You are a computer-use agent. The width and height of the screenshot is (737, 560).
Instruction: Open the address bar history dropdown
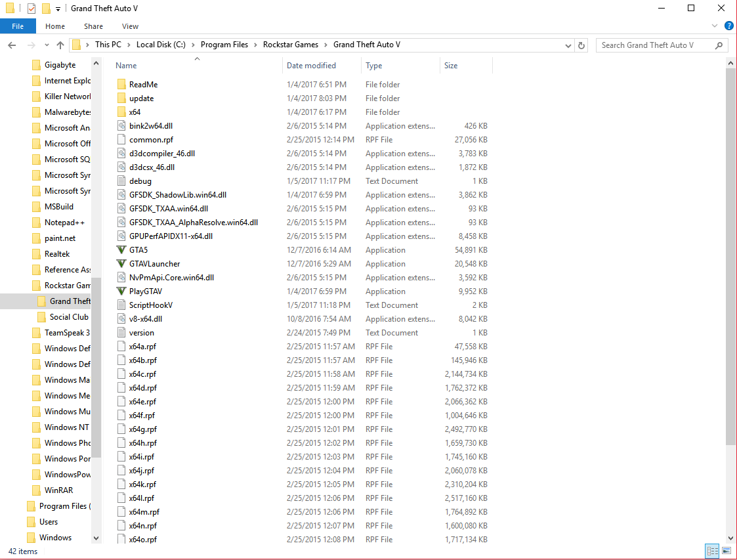[x=568, y=45]
